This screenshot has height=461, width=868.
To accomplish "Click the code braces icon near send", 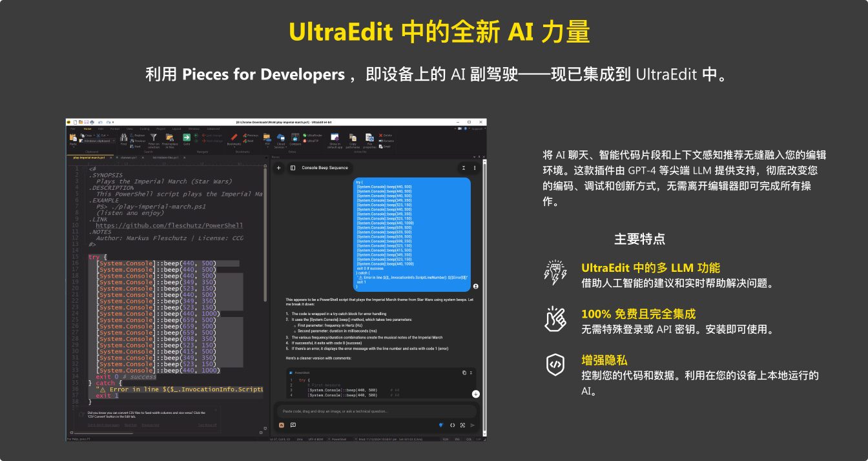I will pos(453,425).
